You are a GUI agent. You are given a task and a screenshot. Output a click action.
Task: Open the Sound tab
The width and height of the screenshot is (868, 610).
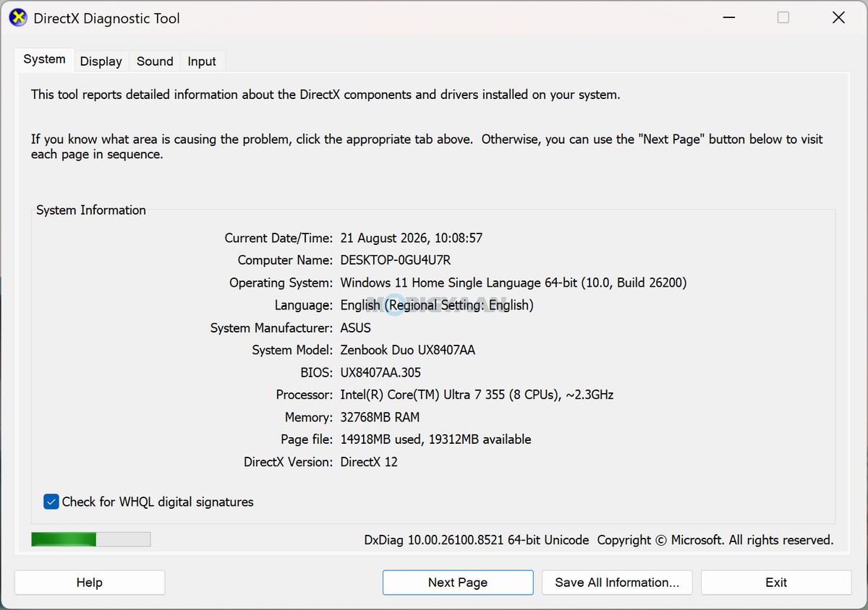coord(155,61)
